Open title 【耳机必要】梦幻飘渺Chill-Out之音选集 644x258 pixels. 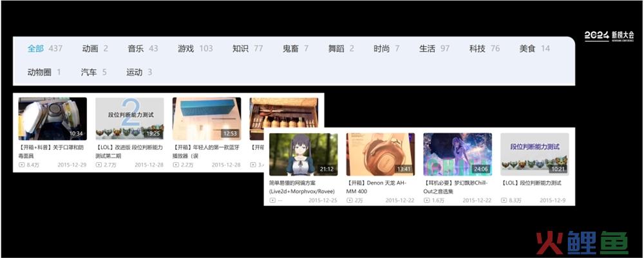(x=456, y=187)
